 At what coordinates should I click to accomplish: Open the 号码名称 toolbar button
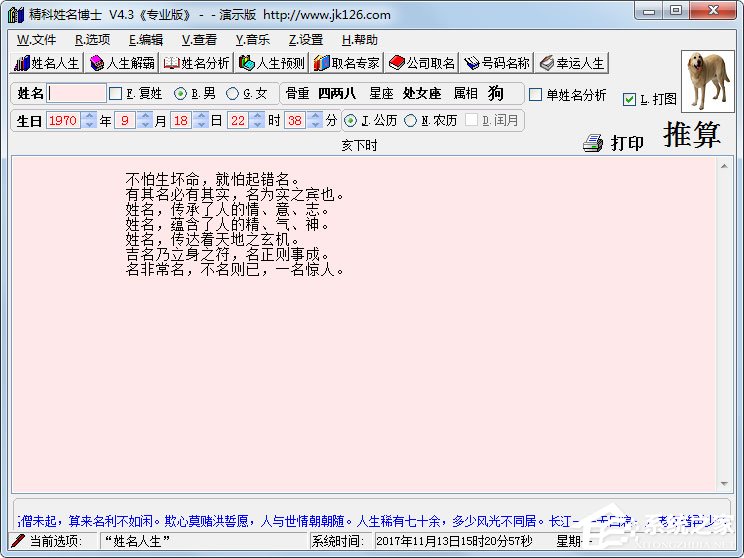pyautogui.click(x=496, y=63)
